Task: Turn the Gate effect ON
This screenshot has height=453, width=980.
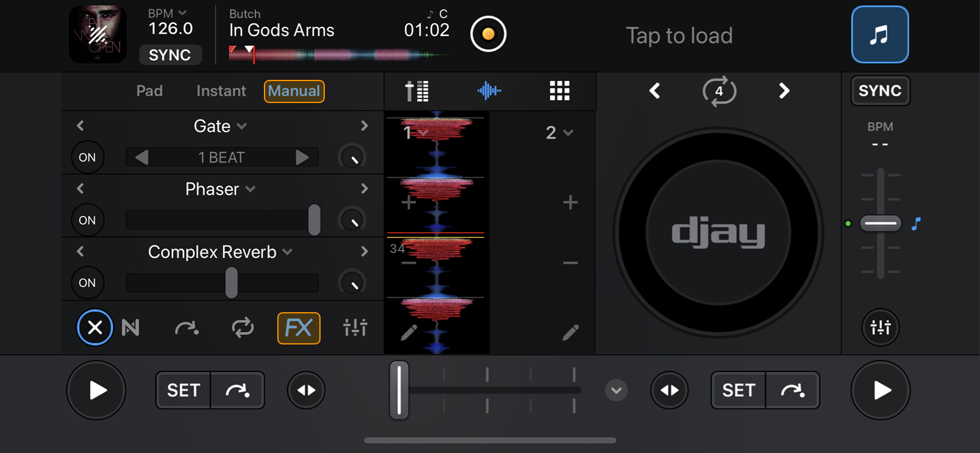Action: pos(87,157)
